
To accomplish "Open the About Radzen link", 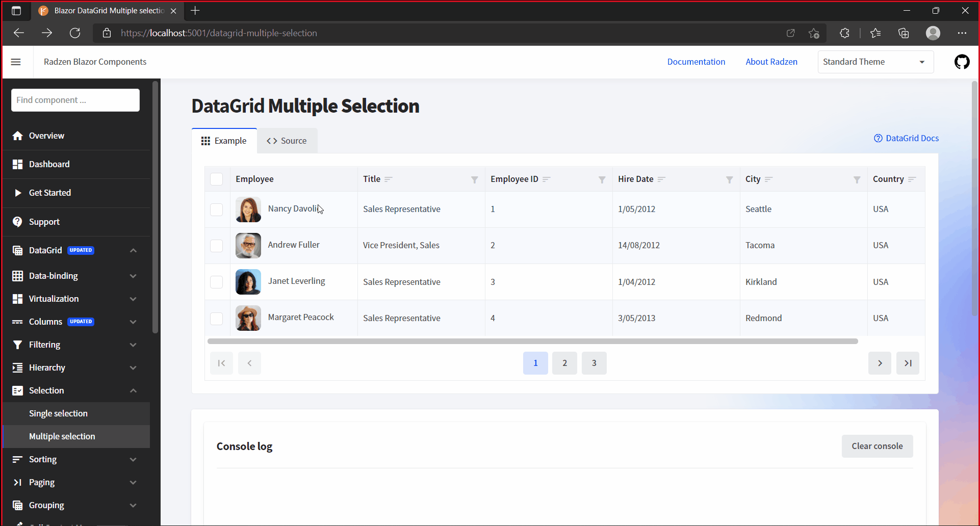I will (x=771, y=62).
